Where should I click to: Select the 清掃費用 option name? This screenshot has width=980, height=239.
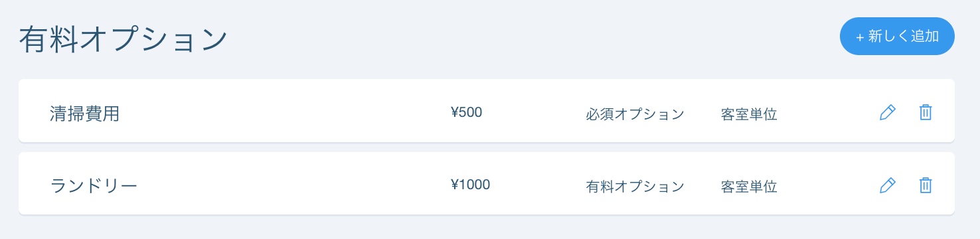pyautogui.click(x=85, y=114)
